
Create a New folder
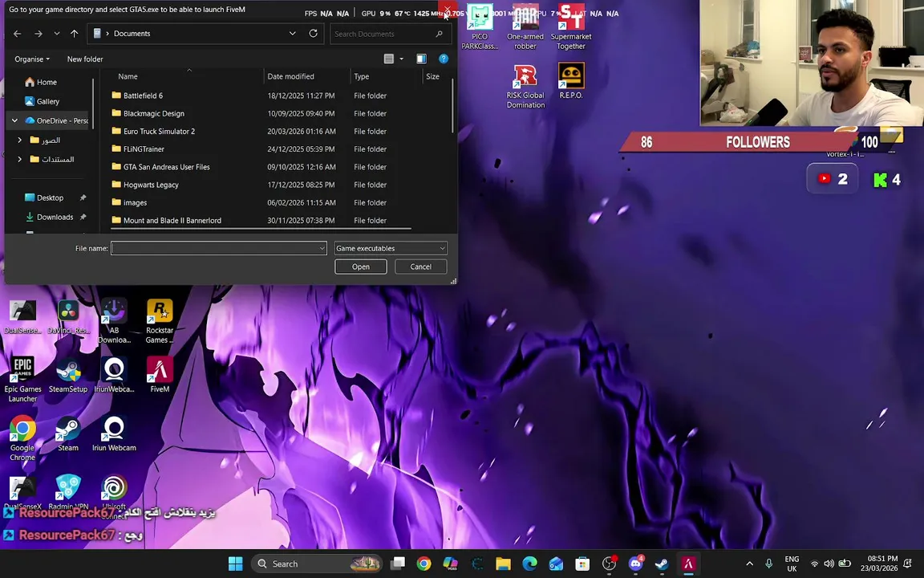(x=85, y=59)
